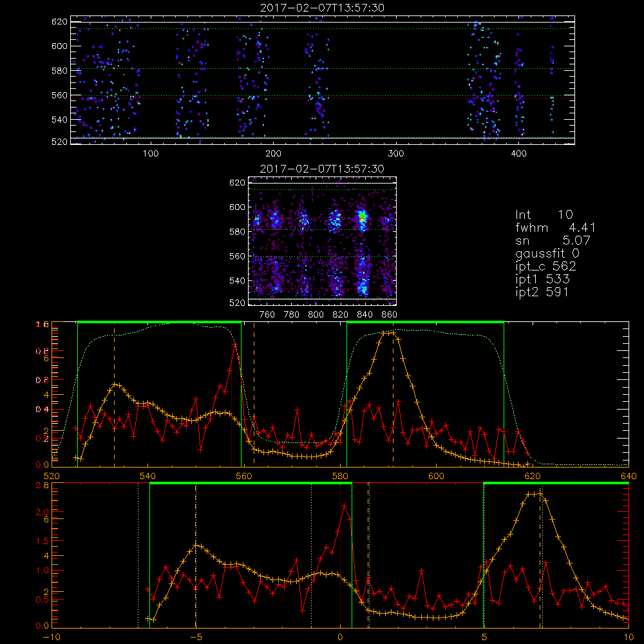Screen dimensions: 644x644
Task: Select the 'fwhm 4.41' value
Action: click(x=555, y=227)
